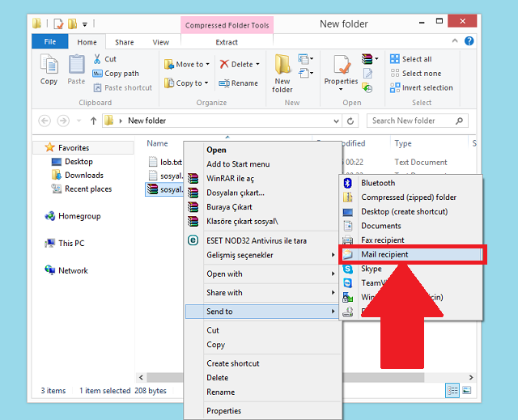Switch to the View tab

(x=160, y=42)
